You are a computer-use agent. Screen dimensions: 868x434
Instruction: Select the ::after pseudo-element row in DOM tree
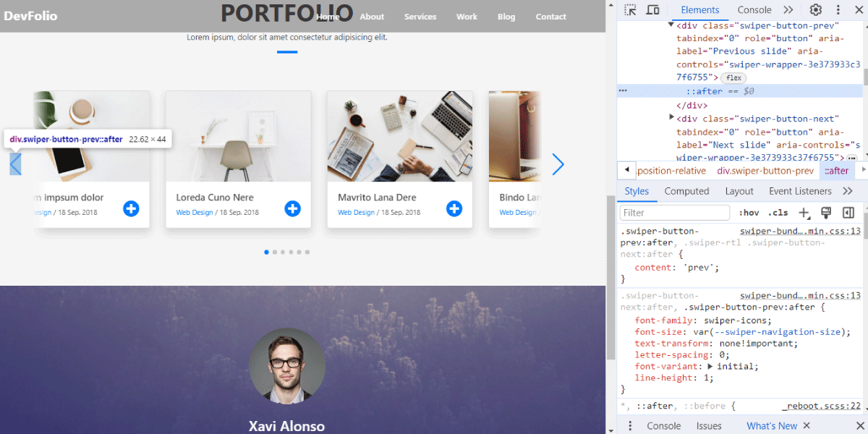click(740, 91)
